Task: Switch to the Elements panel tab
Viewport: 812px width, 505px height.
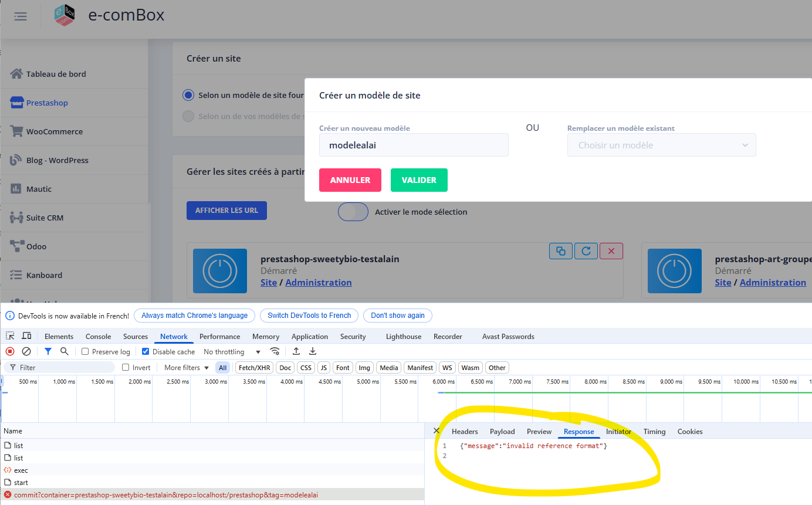Action: pos(59,337)
